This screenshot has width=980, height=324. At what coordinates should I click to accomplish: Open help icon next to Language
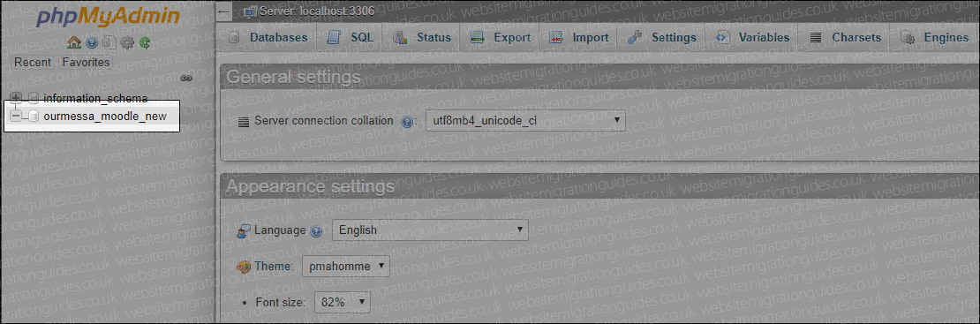click(x=315, y=230)
